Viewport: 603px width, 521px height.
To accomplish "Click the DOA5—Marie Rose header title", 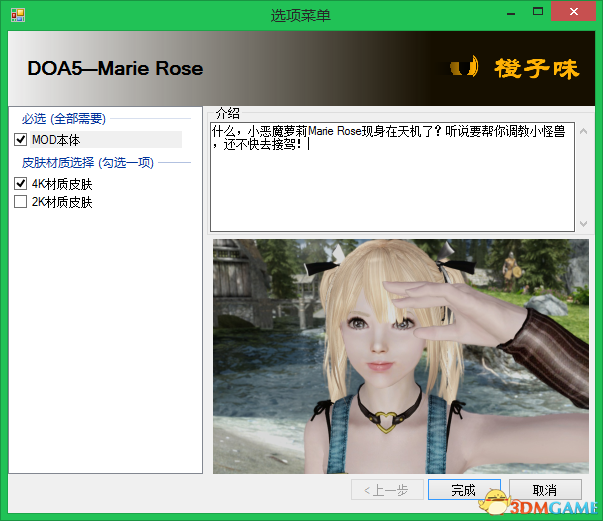I will pos(115,69).
